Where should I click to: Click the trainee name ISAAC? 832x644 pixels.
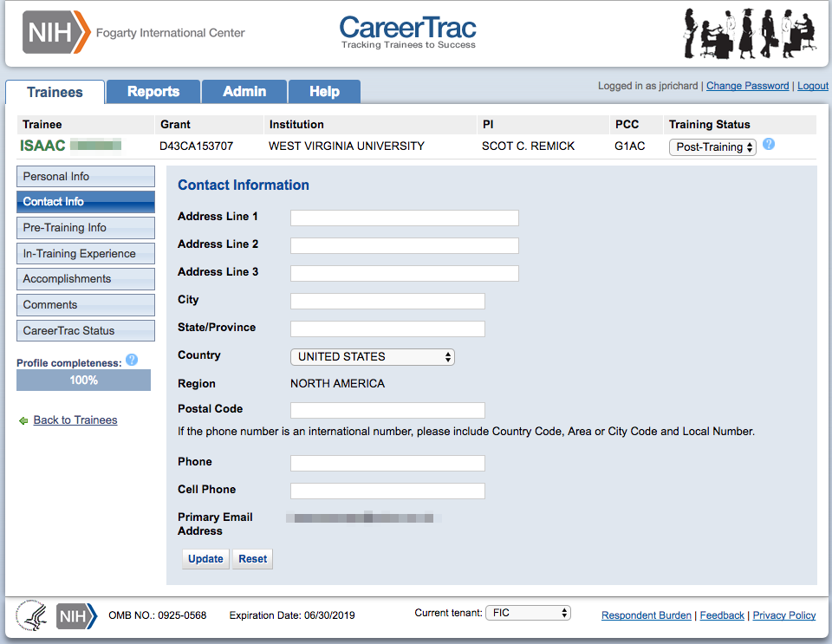[42, 146]
